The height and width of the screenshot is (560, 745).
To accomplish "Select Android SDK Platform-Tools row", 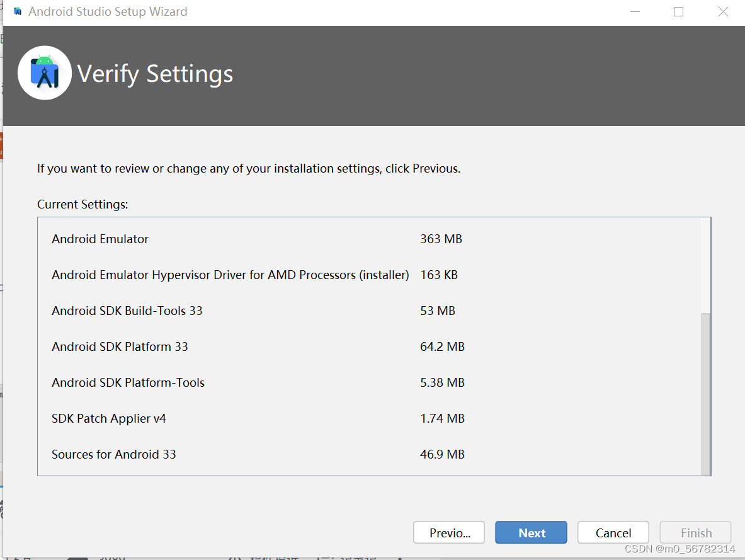I will click(x=368, y=383).
